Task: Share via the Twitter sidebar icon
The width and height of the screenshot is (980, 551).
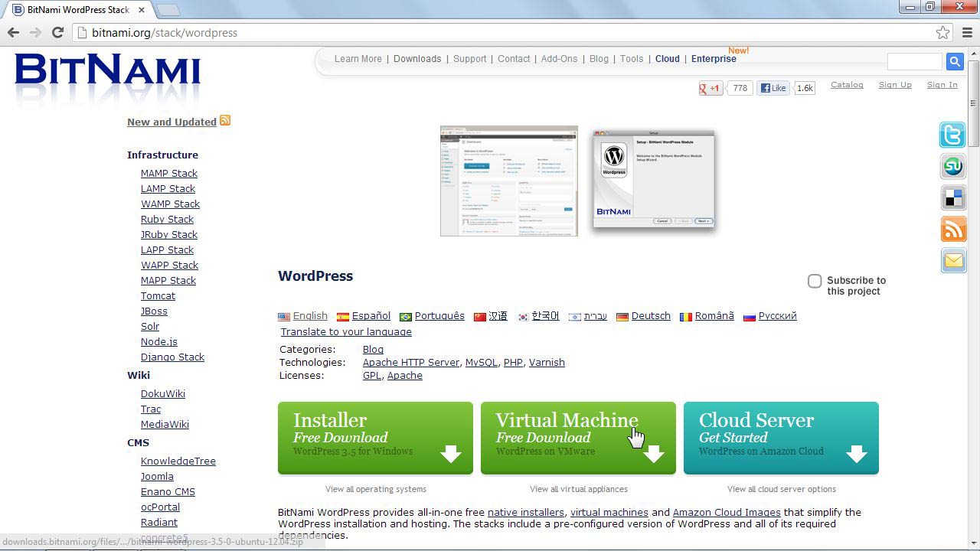Action: coord(953,135)
